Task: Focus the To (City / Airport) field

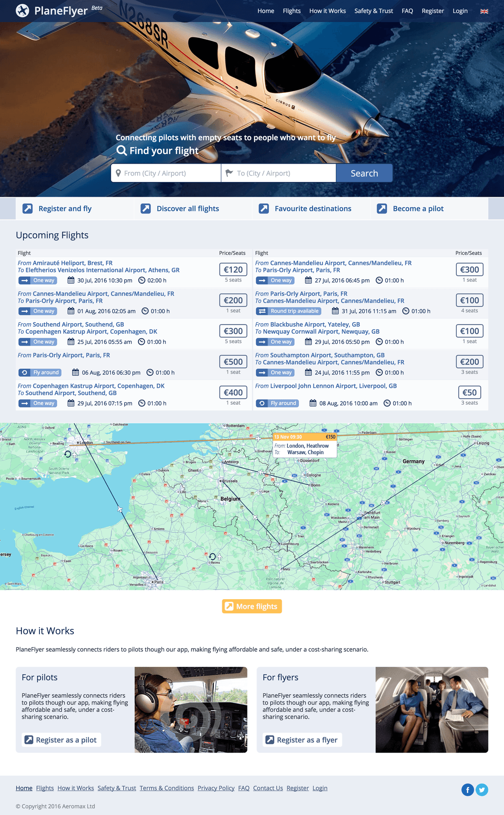Action: (279, 173)
